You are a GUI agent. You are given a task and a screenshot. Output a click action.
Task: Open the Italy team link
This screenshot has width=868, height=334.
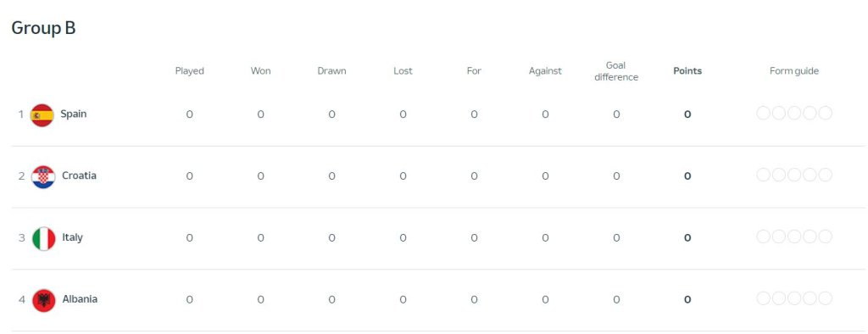(73, 237)
